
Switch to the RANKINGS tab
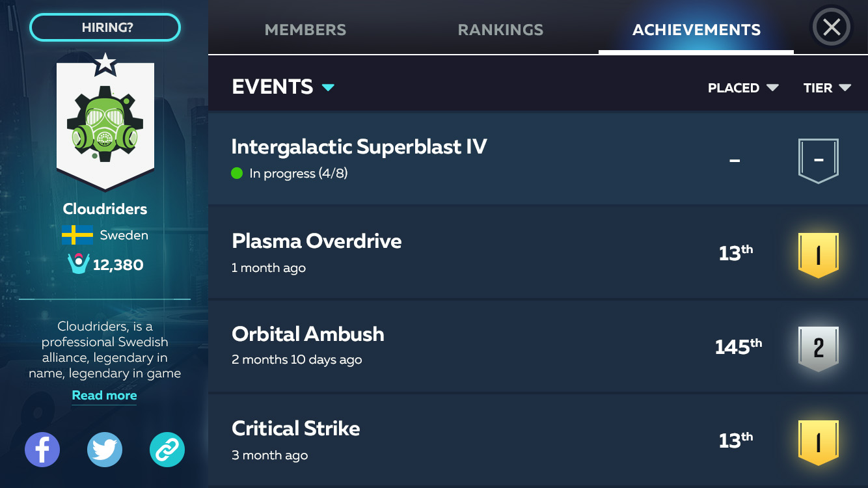coord(500,30)
